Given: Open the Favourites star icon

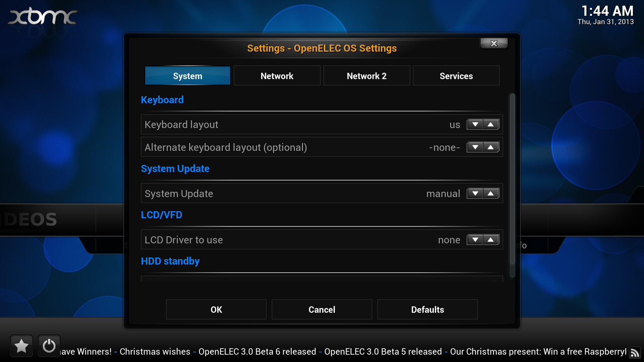Looking at the screenshot, I should (21, 346).
